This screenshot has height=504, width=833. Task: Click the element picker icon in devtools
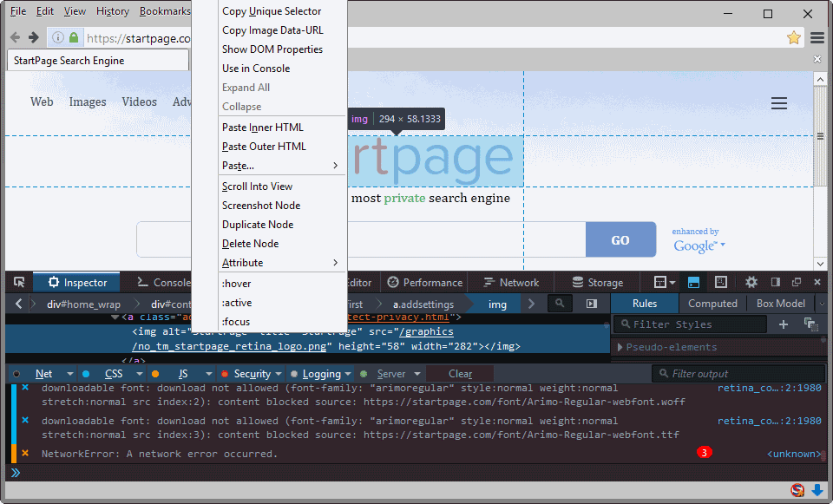pyautogui.click(x=19, y=282)
